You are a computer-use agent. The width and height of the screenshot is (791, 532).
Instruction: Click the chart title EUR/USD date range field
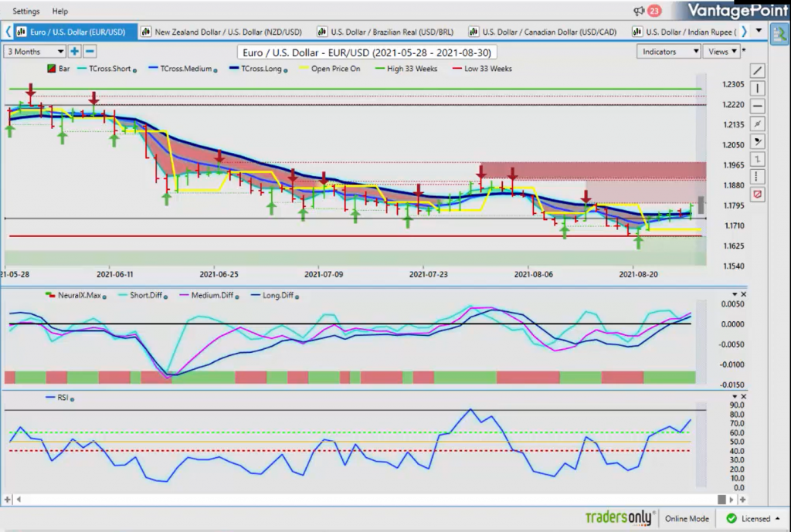367,53
